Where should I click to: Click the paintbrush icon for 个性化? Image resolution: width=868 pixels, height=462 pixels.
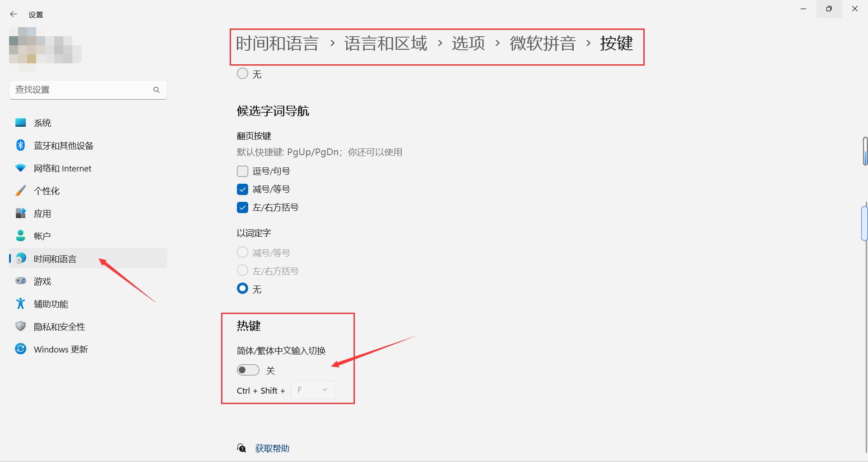coord(20,191)
